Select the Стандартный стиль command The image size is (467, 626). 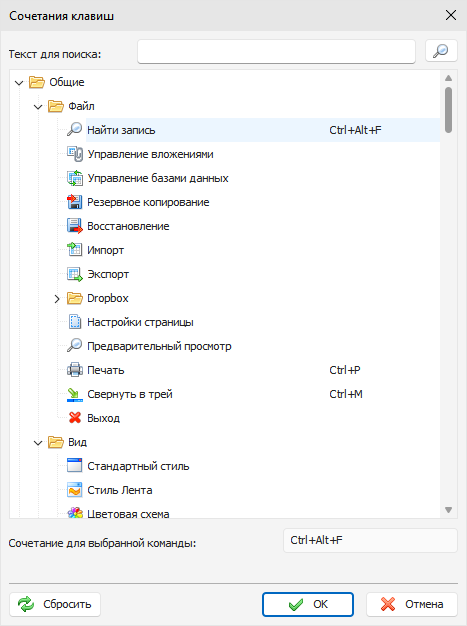(x=138, y=466)
